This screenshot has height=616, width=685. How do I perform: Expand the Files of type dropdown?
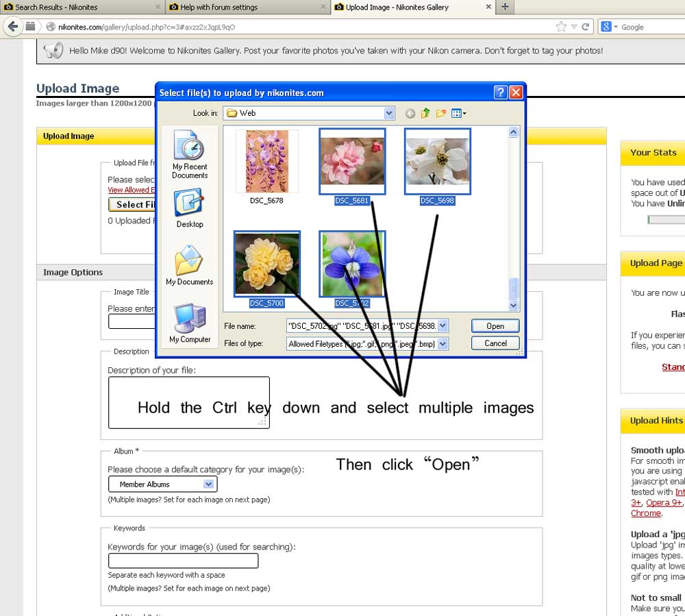coord(443,344)
